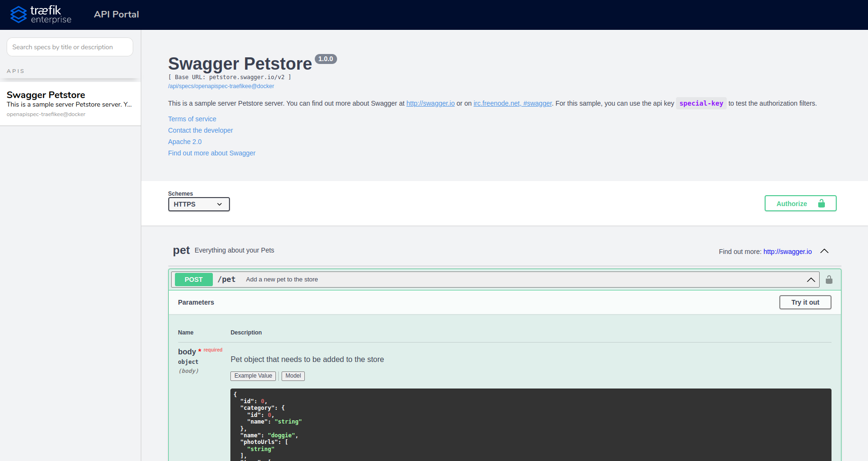This screenshot has width=868, height=461.
Task: Follow the Apache 2.0 license link
Action: 184,141
